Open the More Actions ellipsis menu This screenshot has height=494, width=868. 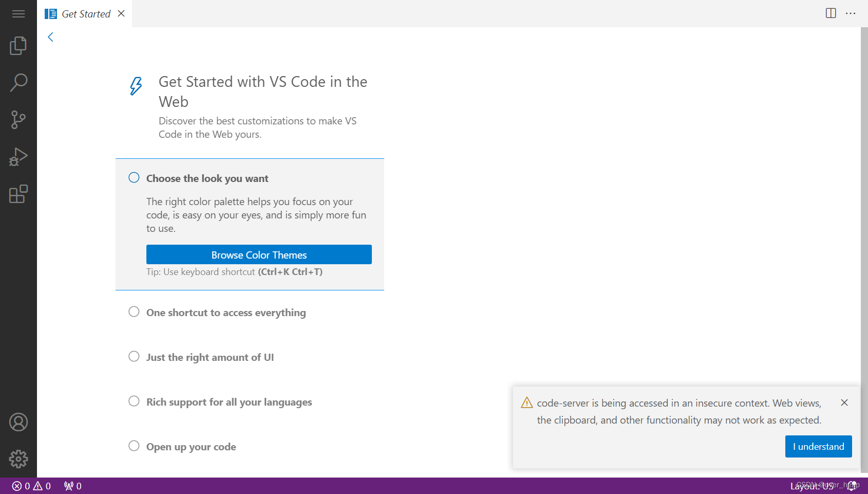(851, 13)
